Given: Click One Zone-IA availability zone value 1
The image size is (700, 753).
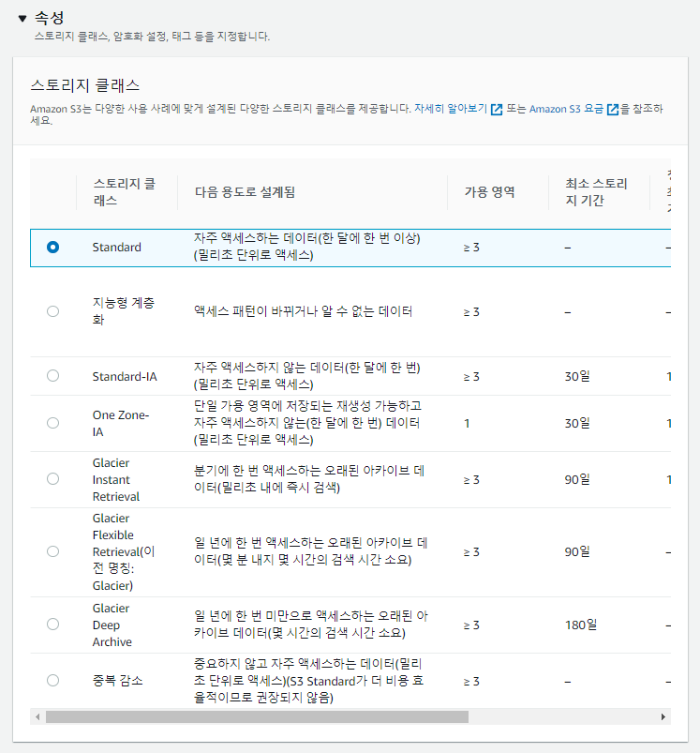Looking at the screenshot, I should point(467,424).
